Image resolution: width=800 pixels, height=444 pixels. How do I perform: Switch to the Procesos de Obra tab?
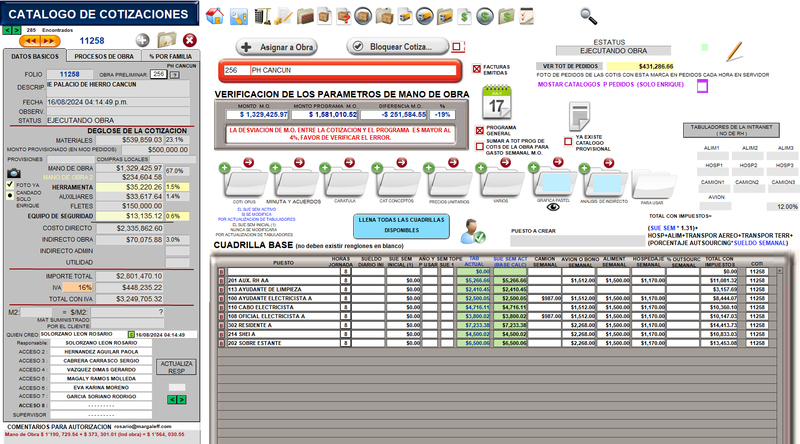pos(105,56)
